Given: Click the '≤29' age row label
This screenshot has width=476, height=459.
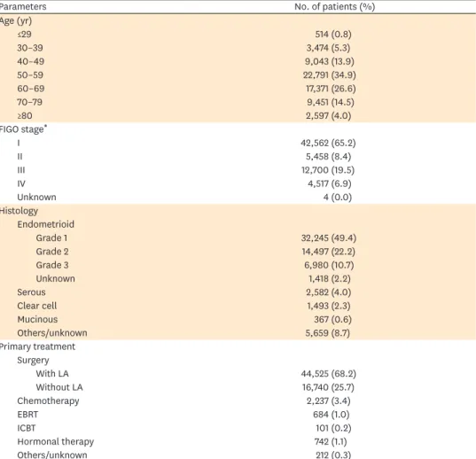Looking at the screenshot, I should coord(24,34).
